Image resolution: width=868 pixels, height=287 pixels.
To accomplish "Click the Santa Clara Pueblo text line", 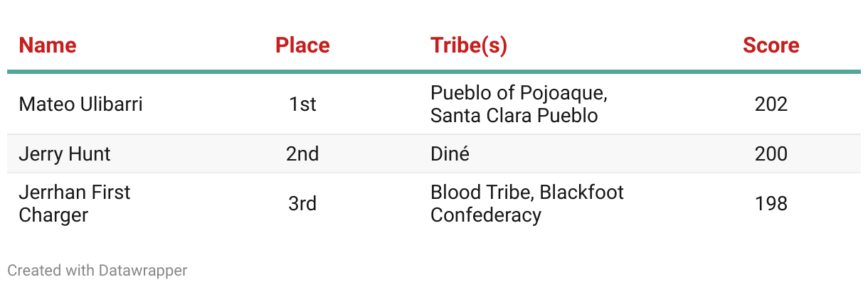I will click(x=514, y=115).
